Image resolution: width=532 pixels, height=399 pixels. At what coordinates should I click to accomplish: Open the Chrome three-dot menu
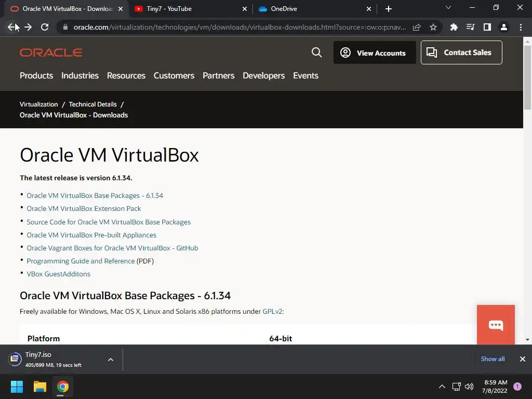point(521,27)
